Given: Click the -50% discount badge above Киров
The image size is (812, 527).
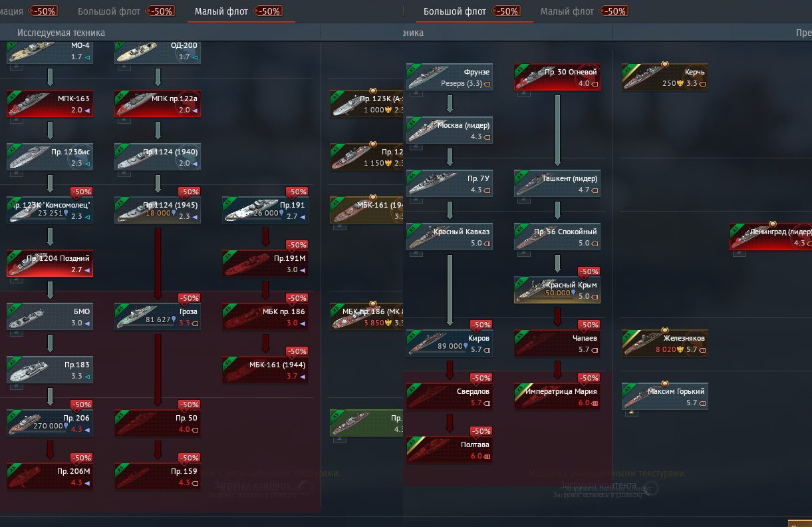Looking at the screenshot, I should tap(481, 325).
